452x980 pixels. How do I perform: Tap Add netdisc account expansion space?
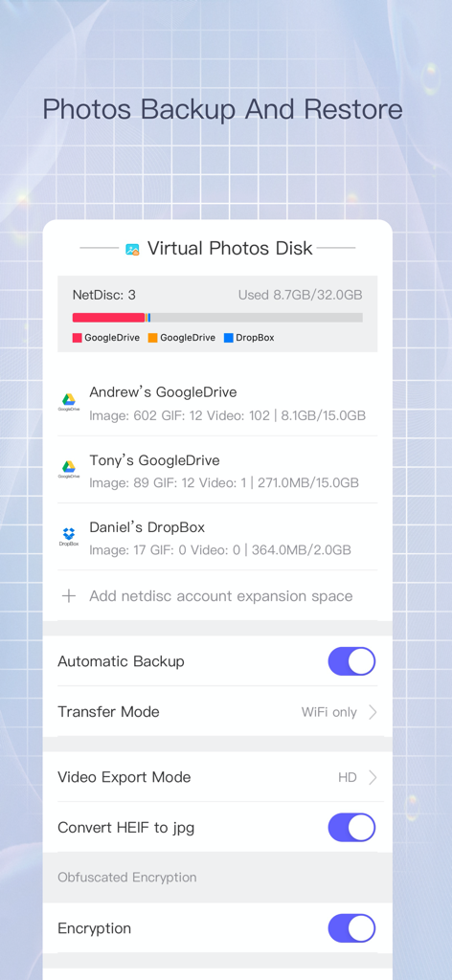tap(220, 595)
